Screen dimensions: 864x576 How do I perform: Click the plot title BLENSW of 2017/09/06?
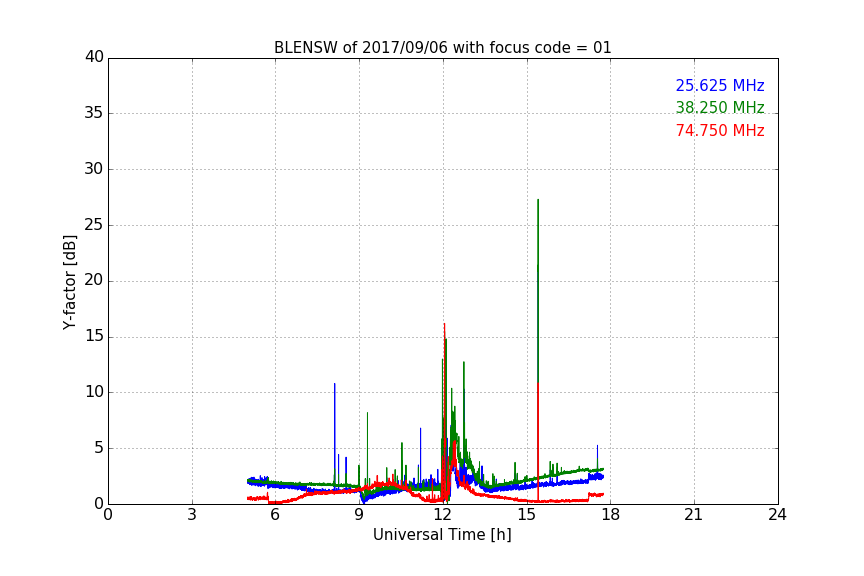point(442,48)
